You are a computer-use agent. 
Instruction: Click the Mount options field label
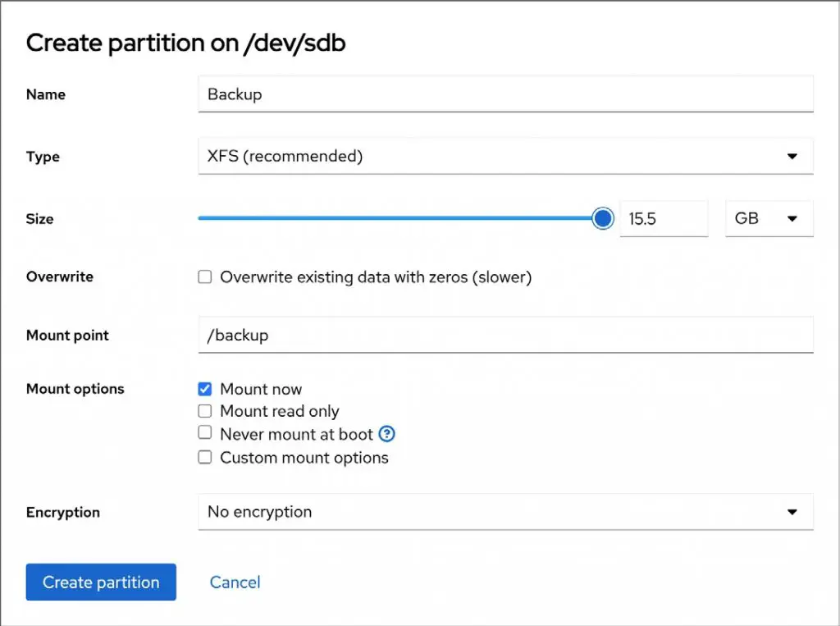click(x=75, y=389)
